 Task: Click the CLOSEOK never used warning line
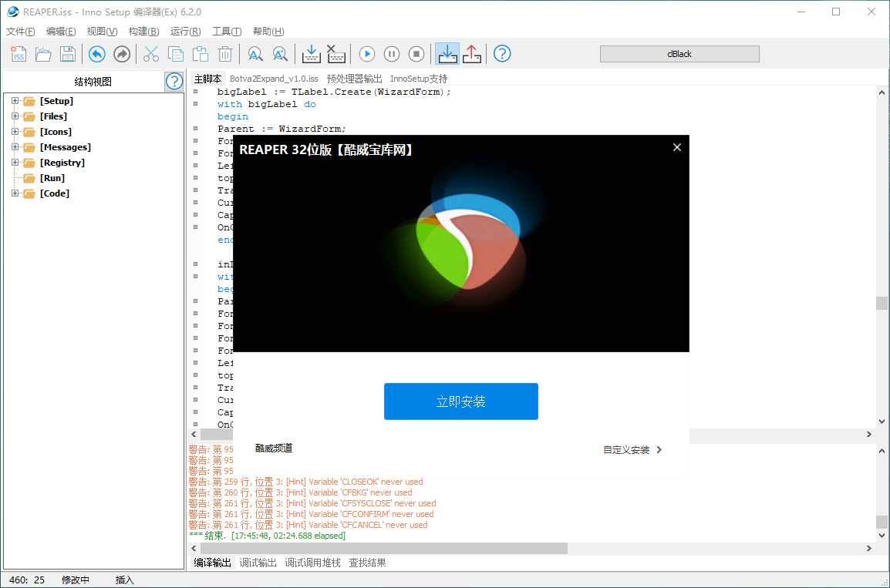306,482
